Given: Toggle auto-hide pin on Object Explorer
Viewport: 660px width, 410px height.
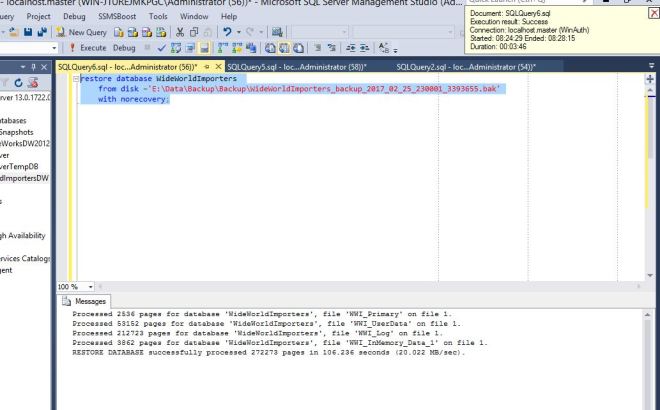Looking at the screenshot, I should click(x=35, y=66).
